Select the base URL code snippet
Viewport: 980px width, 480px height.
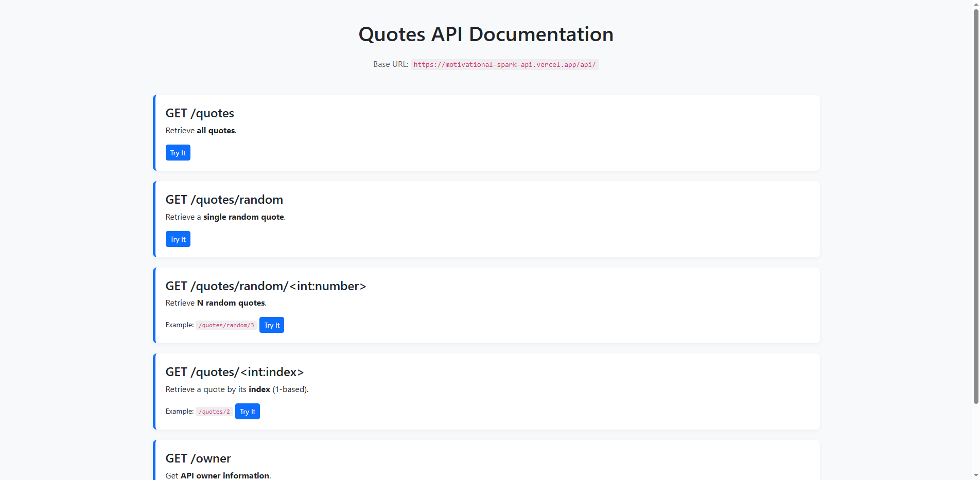504,64
